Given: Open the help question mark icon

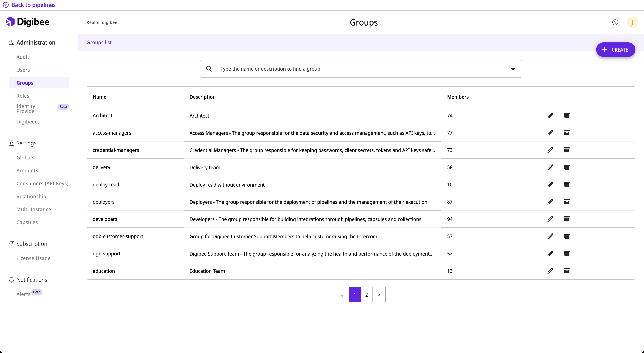Looking at the screenshot, I should [615, 22].
